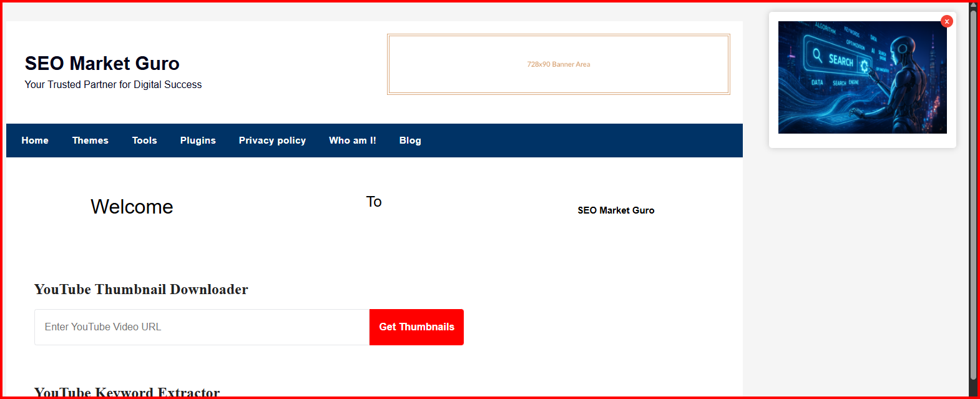Go to the Home menu item
This screenshot has width=980, height=399.
click(x=35, y=140)
